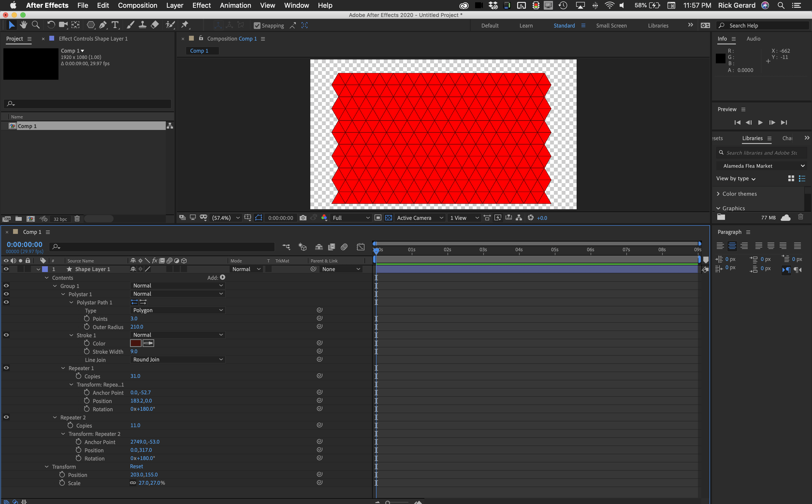Click the 57.4% magnification field
The image size is (812, 504).
point(222,218)
